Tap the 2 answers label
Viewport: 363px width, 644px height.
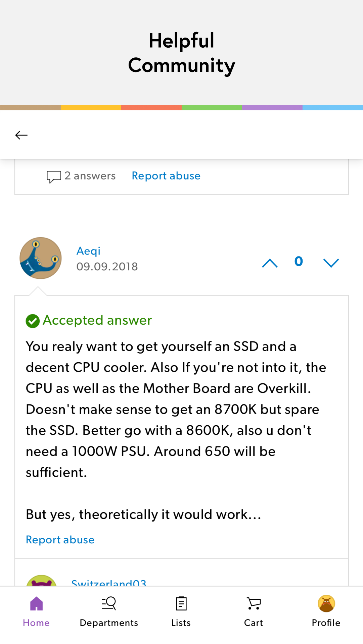[90, 176]
